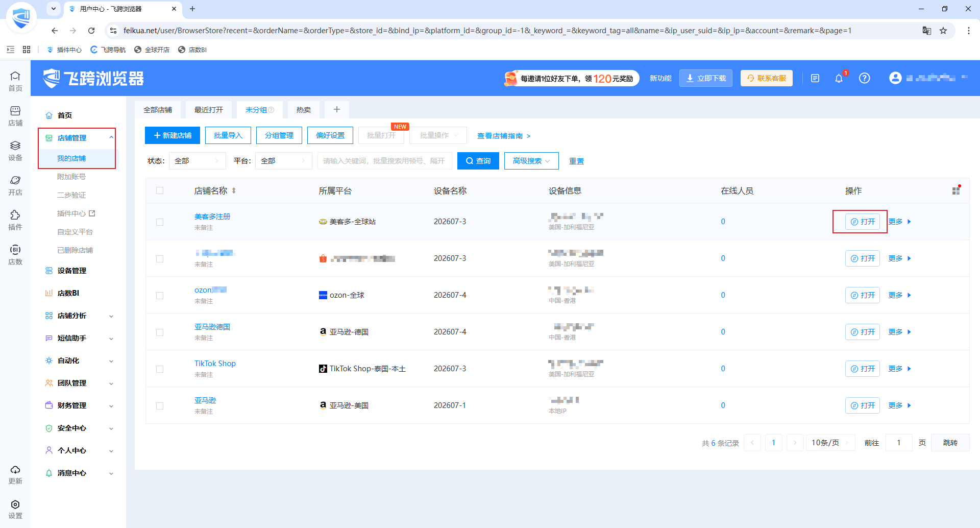
Task: Expand the 团队管理 sidebar section
Action: coord(111,383)
